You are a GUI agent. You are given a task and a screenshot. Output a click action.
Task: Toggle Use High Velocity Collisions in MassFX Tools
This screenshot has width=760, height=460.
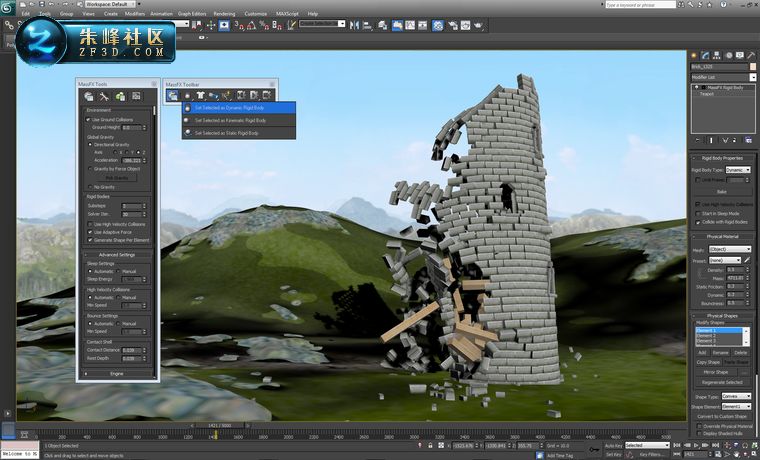tap(90, 224)
